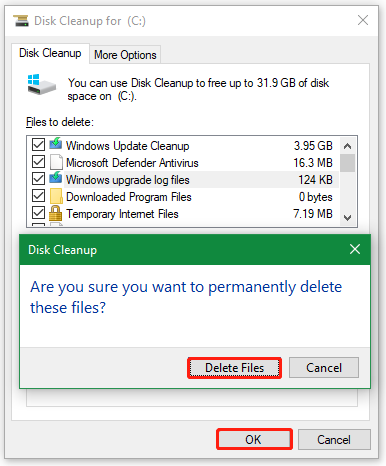Click the file list scroll up arrow

347,146
